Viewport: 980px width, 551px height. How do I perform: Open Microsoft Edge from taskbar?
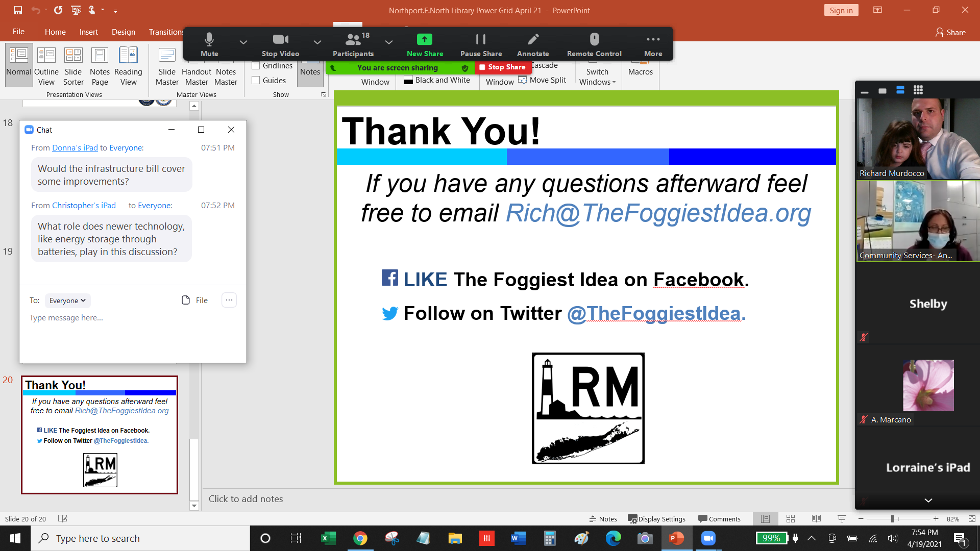pos(613,538)
